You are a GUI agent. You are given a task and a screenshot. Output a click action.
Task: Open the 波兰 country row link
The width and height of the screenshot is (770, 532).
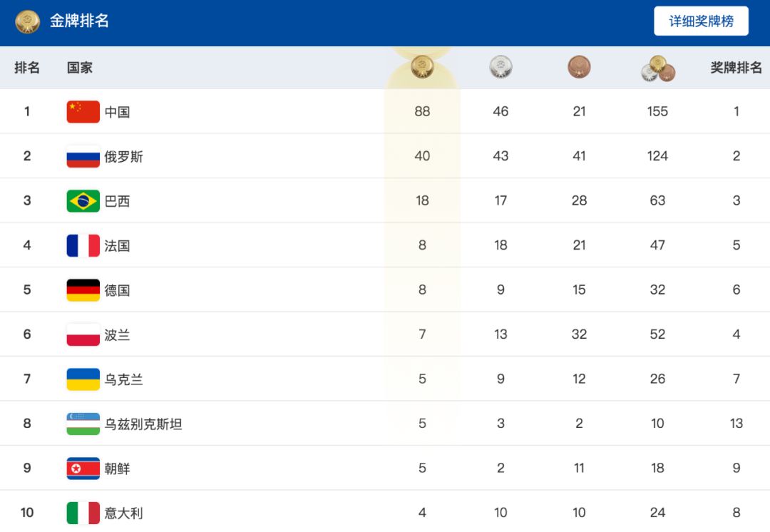385,334
